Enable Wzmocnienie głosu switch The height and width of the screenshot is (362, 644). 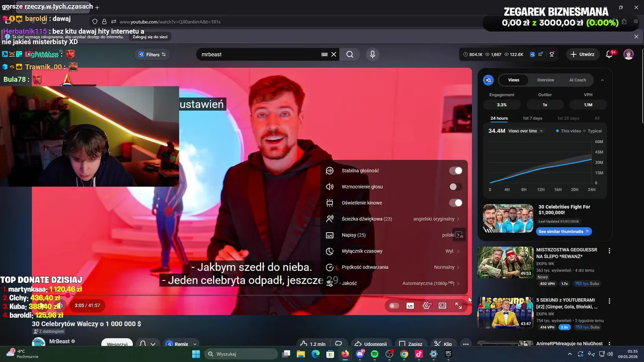click(x=455, y=187)
